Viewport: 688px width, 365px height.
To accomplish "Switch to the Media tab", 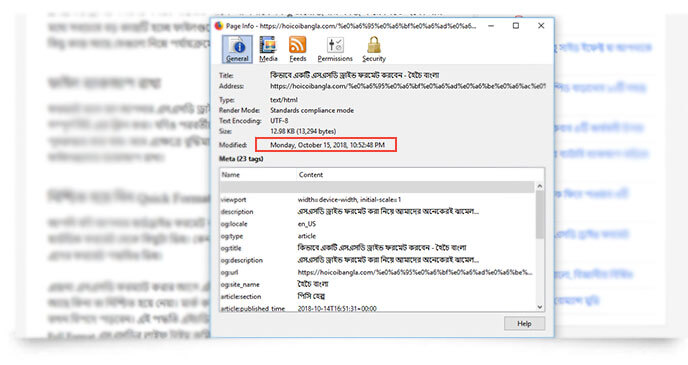I will tap(268, 49).
